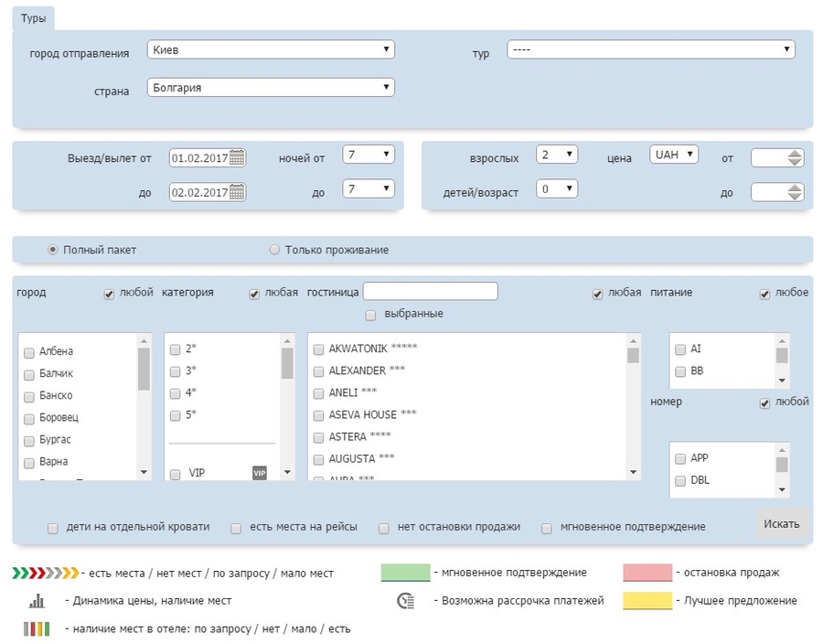Check the ALEXANDER hotel checkbox
This screenshot has height=644, width=823.
318,371
